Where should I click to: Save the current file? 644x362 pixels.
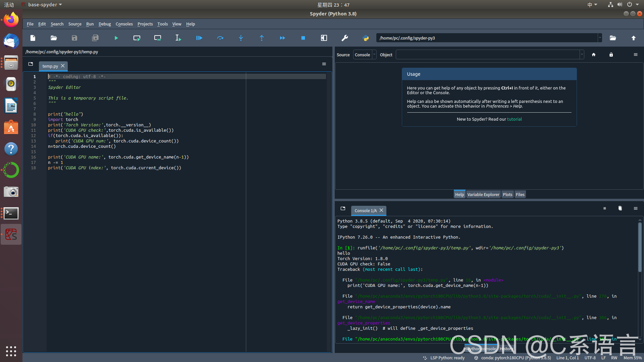click(74, 38)
